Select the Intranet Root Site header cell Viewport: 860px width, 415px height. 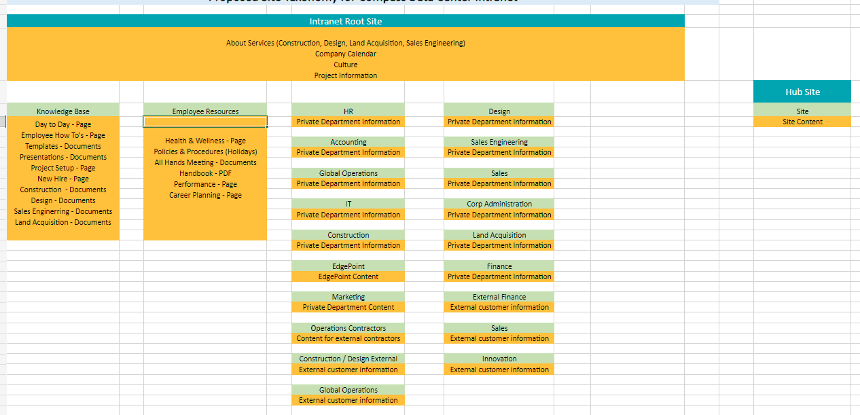(x=346, y=21)
